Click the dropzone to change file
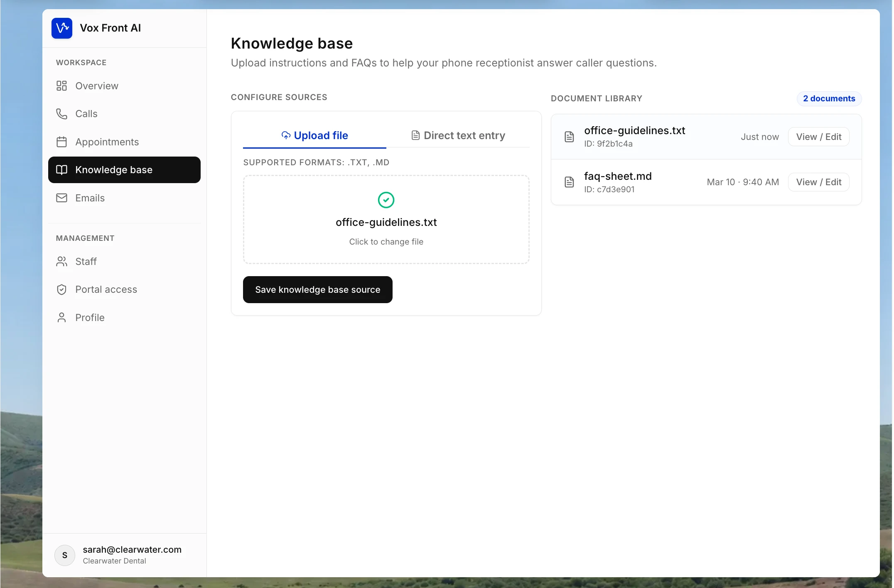 pos(386,219)
